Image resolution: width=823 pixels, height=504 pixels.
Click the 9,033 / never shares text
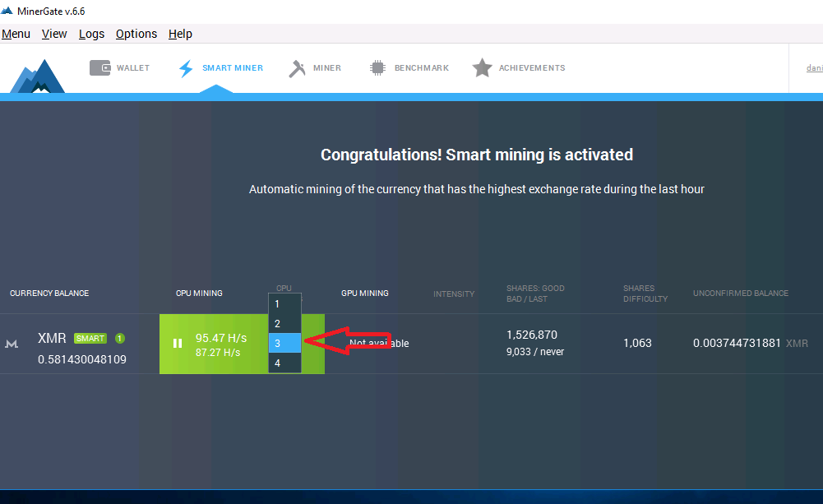point(535,352)
